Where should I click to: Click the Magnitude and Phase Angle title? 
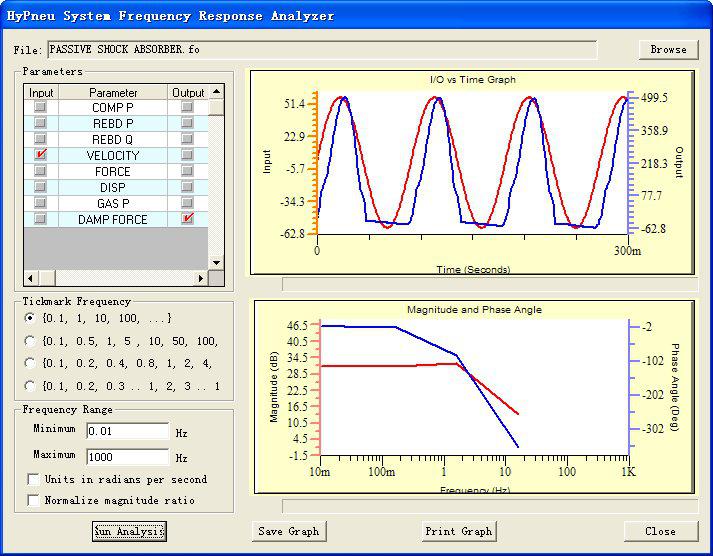coord(474,310)
